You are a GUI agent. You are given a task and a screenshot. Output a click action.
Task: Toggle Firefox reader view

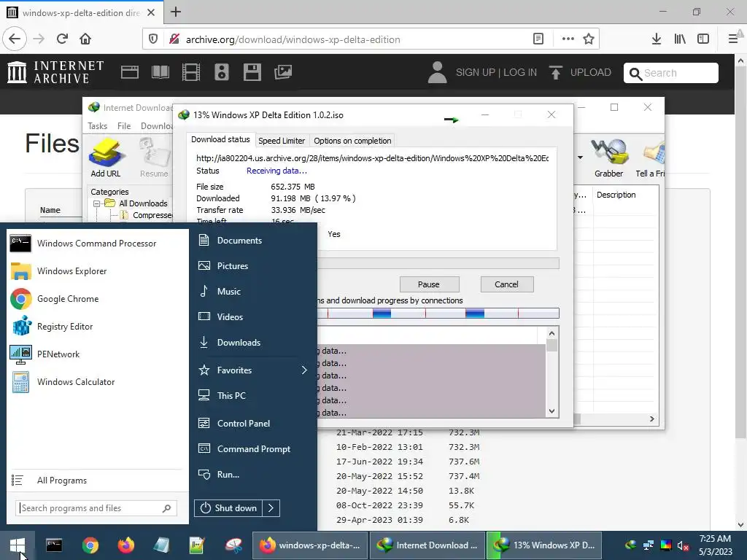click(x=538, y=39)
